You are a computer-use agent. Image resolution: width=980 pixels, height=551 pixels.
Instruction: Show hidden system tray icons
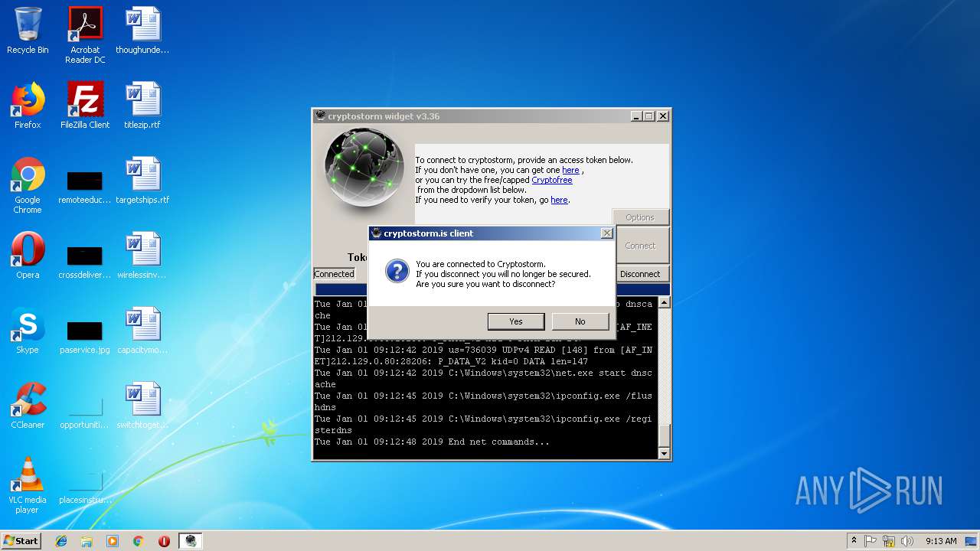pos(854,541)
